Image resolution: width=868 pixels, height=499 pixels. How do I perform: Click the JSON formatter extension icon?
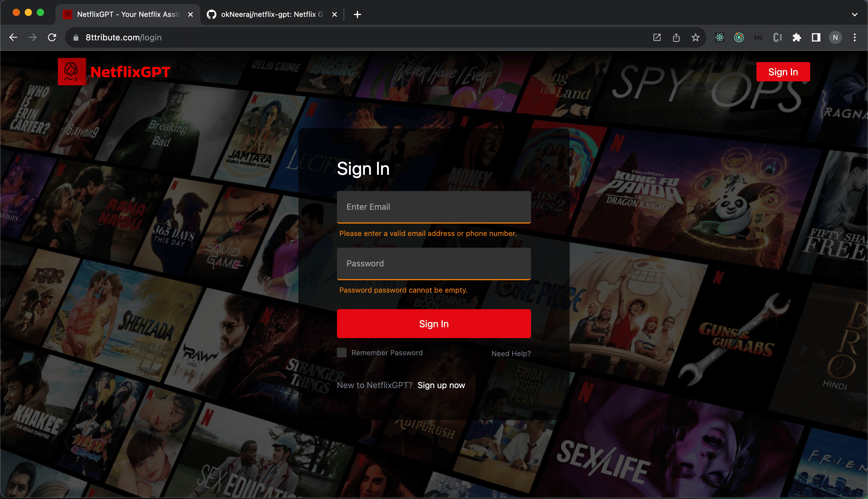point(758,37)
